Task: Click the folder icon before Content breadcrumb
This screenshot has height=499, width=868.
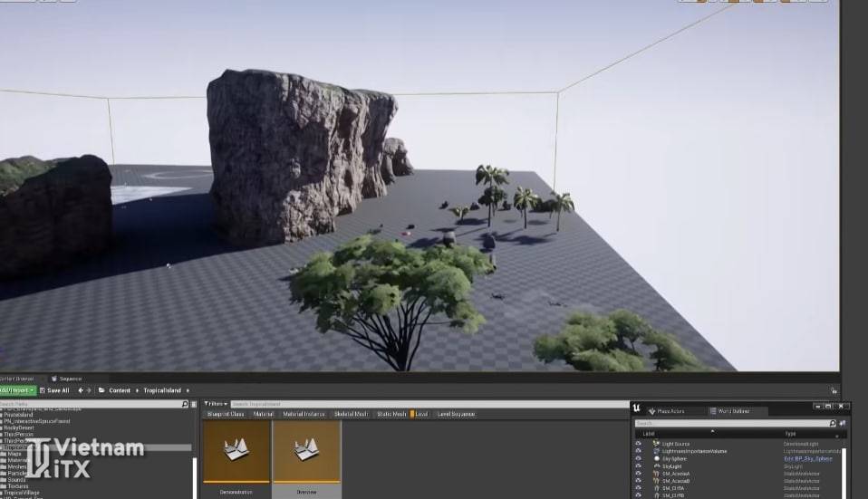Action: click(101, 390)
